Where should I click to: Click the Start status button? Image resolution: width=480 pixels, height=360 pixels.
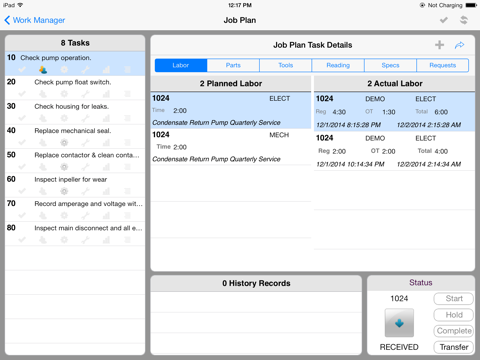(x=454, y=299)
